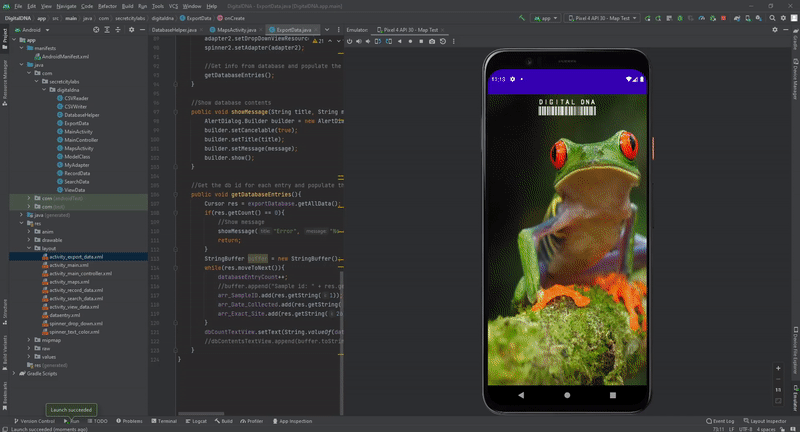This screenshot has height=432, width=800.
Task: Open the Refactor menu
Action: coord(107,6)
